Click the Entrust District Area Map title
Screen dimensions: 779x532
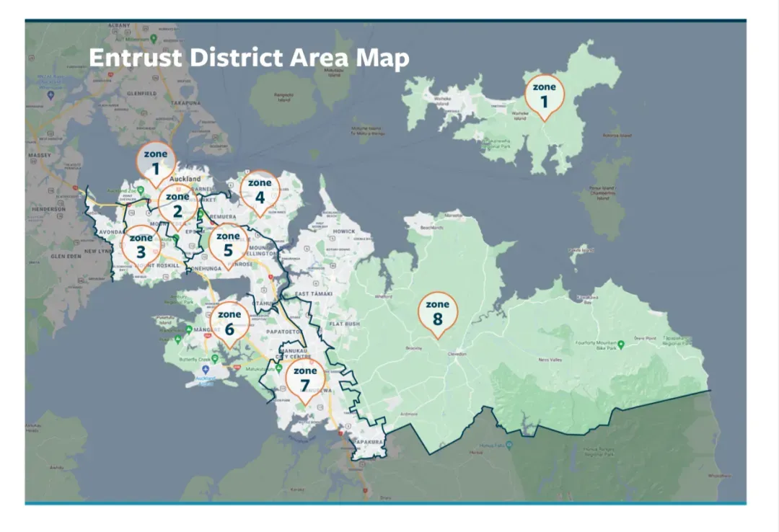click(249, 57)
